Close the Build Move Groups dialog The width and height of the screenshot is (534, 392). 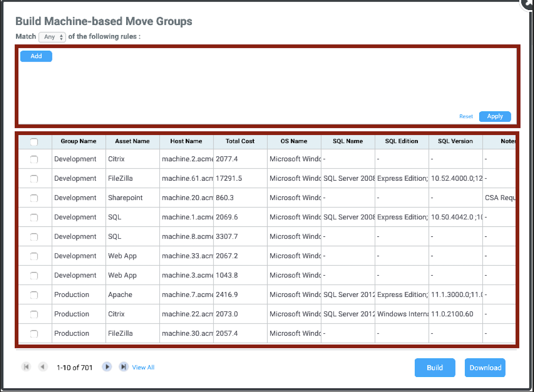[x=528, y=3]
